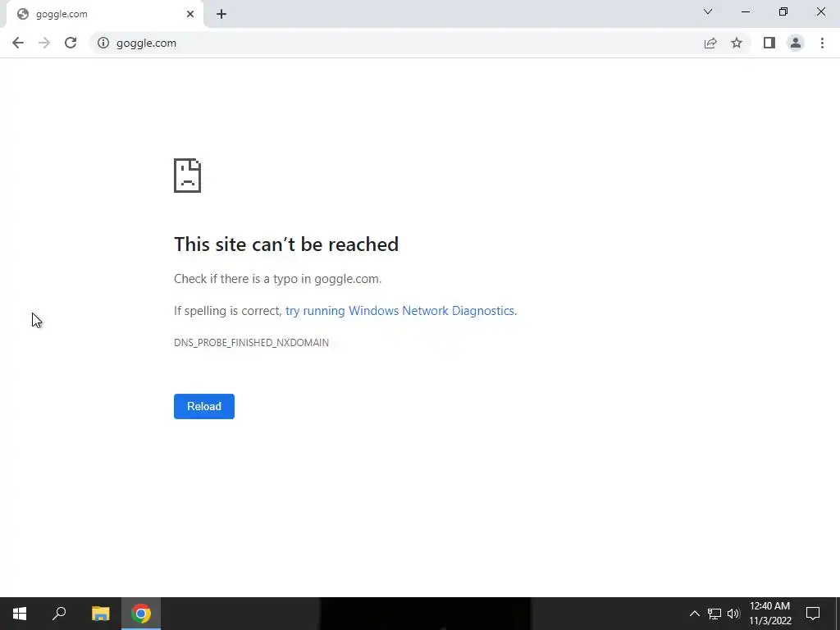Share this page icon in address bar
Viewport: 840px width, 630px height.
710,43
